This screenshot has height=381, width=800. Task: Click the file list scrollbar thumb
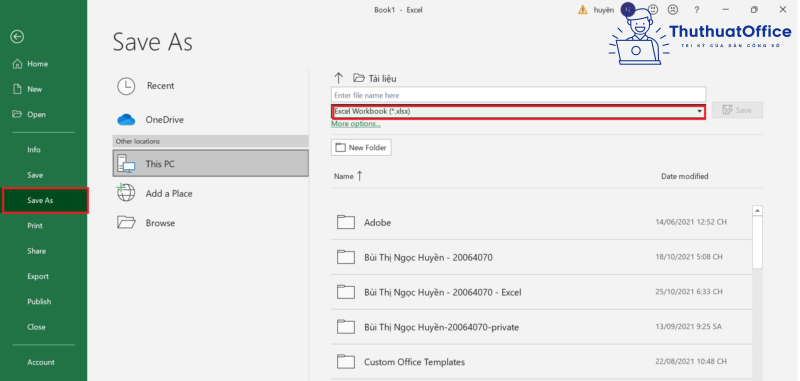coord(757,242)
